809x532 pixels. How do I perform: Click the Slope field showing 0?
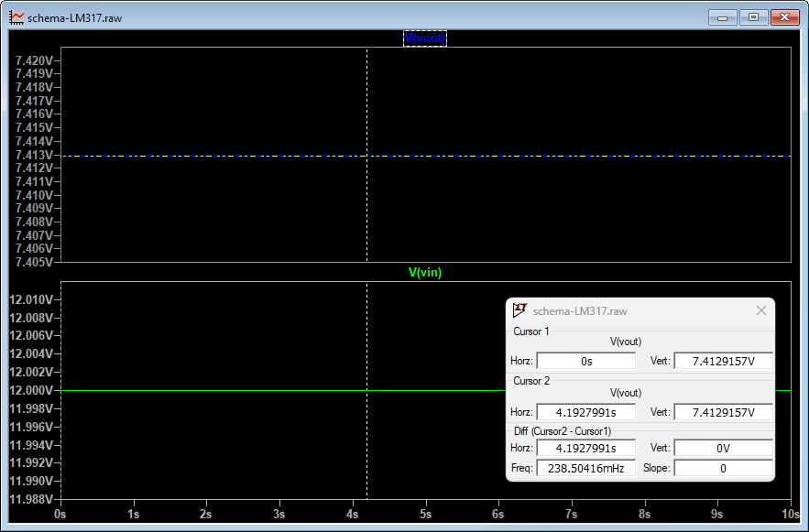[724, 468]
